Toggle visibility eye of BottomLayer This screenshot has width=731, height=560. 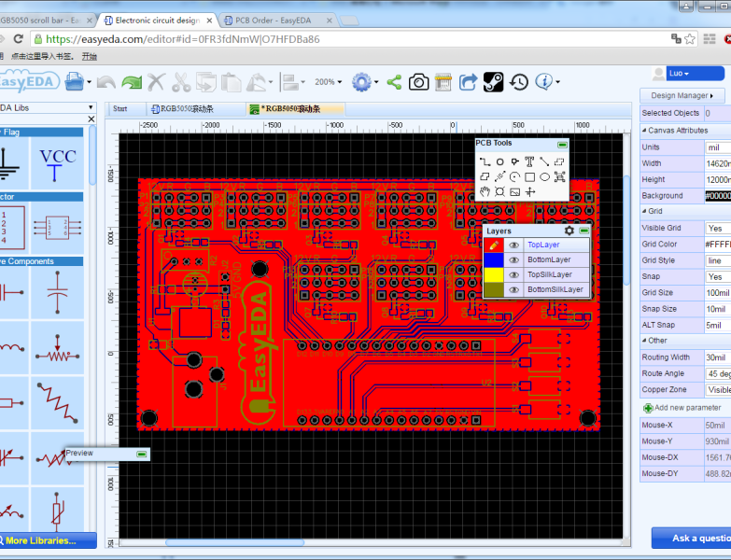coord(513,260)
